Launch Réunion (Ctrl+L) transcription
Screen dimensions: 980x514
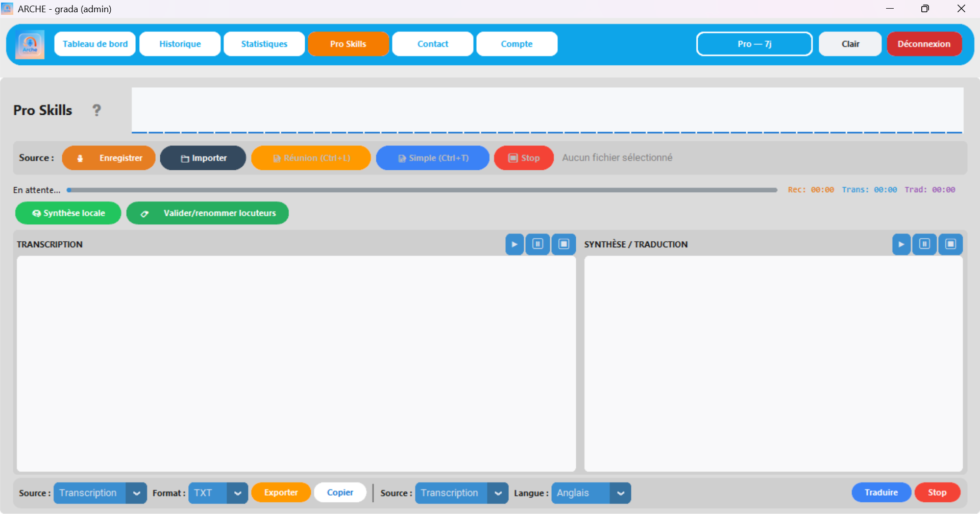[x=311, y=158]
